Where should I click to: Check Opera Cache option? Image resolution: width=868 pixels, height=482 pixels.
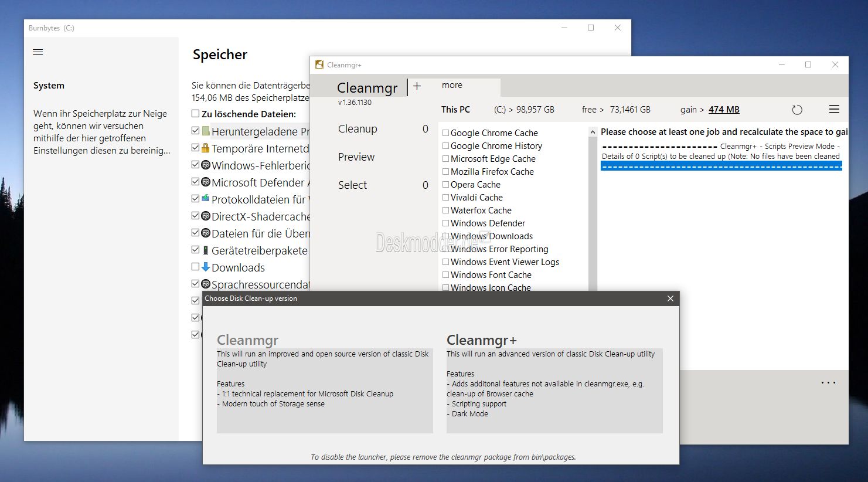446,185
